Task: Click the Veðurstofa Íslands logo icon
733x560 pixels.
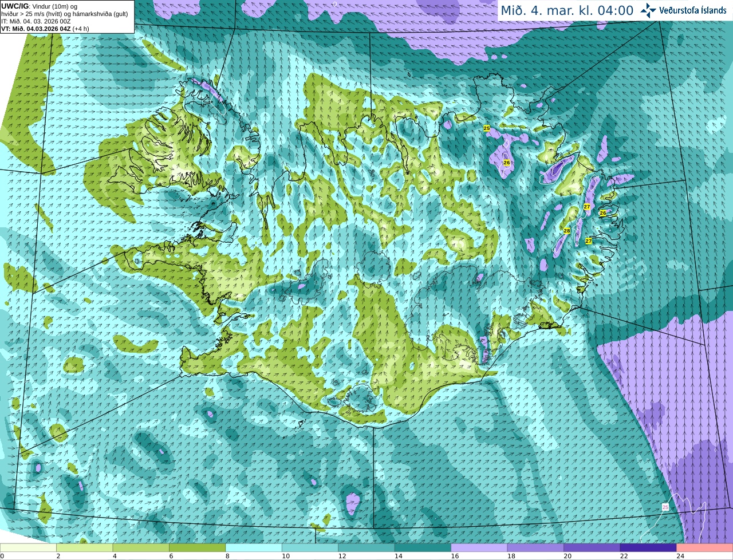Action: (x=648, y=10)
